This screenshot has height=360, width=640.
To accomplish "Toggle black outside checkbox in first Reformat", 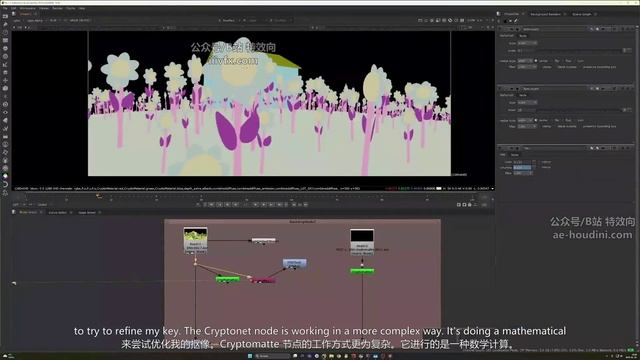I will pyautogui.click(x=556, y=67).
